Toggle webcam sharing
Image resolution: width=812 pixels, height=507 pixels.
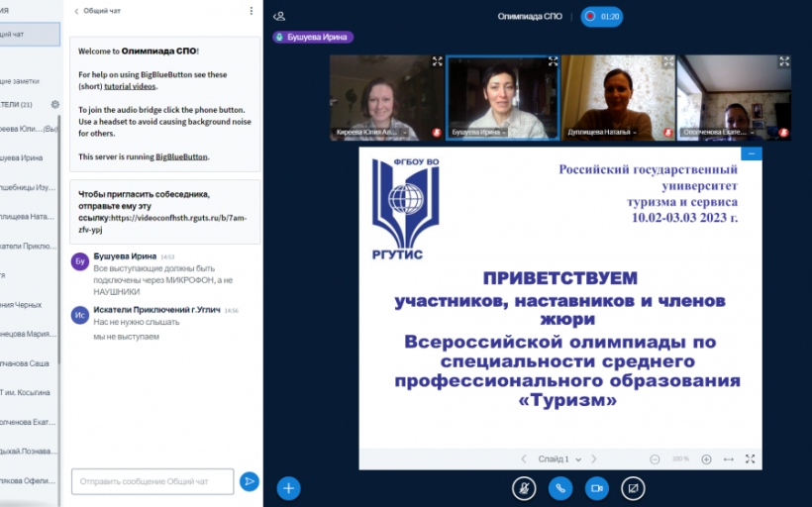[x=596, y=488]
